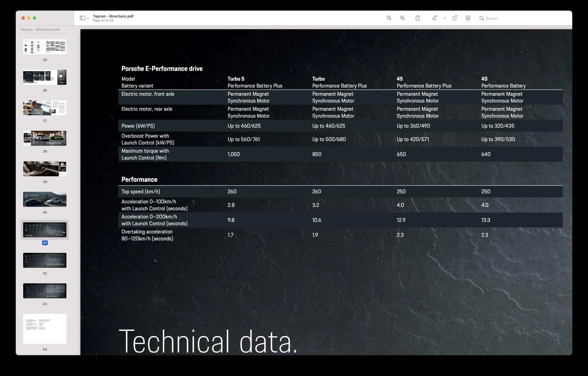Click the '9.8' acceleration value

pyautogui.click(x=231, y=220)
